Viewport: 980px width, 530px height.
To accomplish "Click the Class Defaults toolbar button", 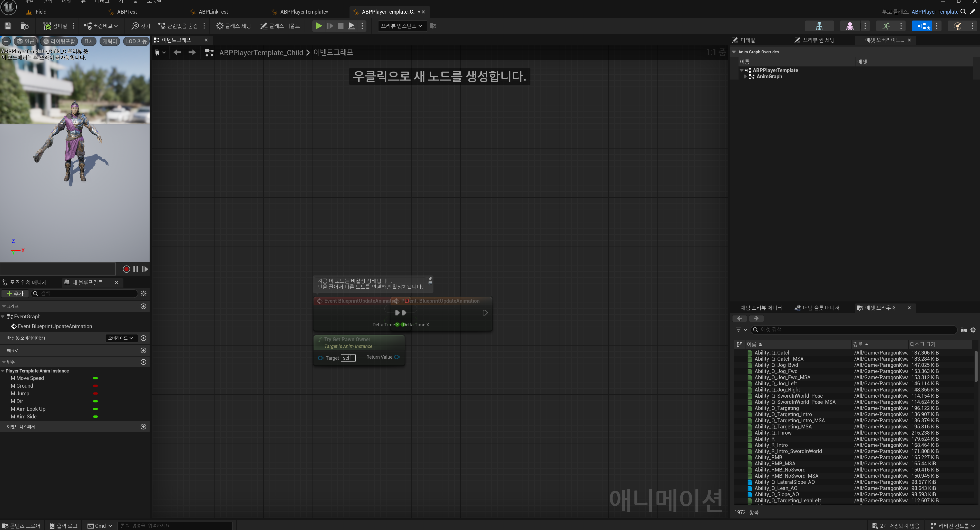I will (x=280, y=26).
